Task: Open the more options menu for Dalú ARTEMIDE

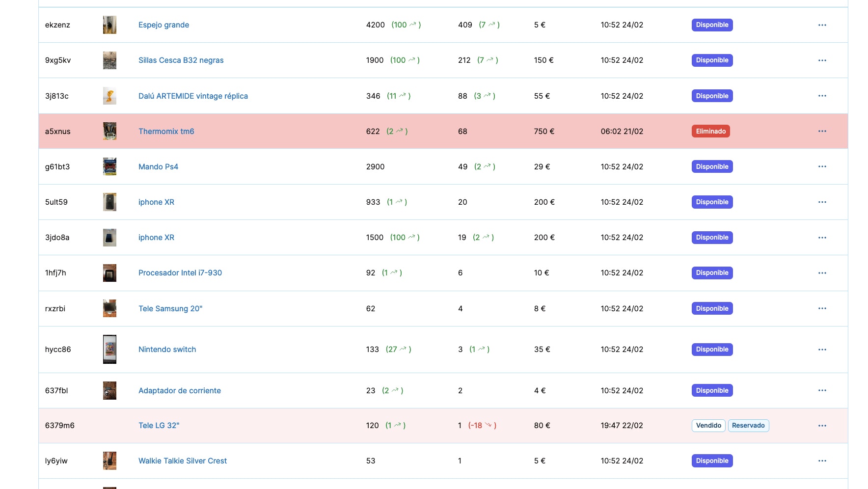Action: [822, 96]
